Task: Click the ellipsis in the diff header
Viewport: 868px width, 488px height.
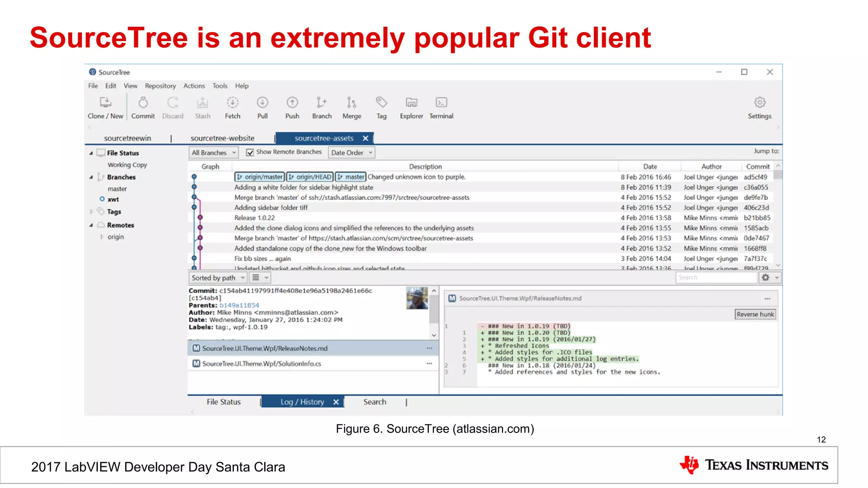Action: pyautogui.click(x=767, y=299)
